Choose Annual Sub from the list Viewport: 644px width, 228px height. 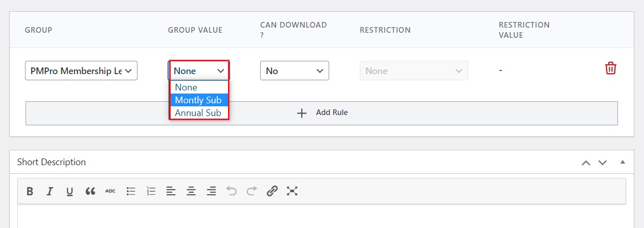[x=199, y=113]
